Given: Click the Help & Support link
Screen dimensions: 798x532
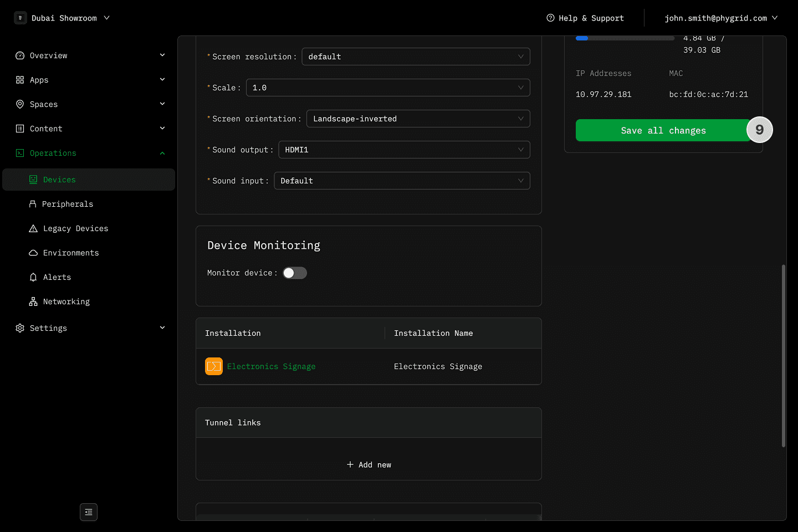Looking at the screenshot, I should tap(585, 18).
